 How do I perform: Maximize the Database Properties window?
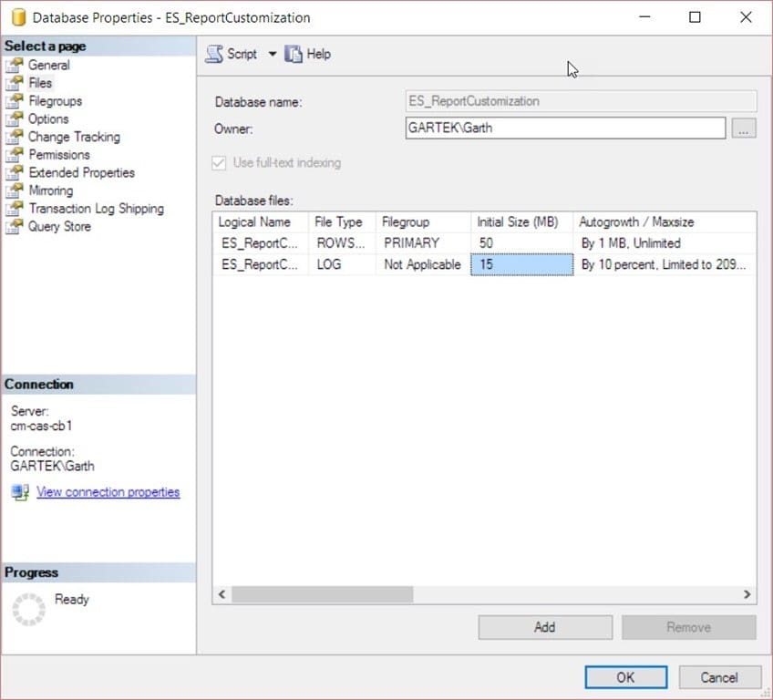point(695,17)
